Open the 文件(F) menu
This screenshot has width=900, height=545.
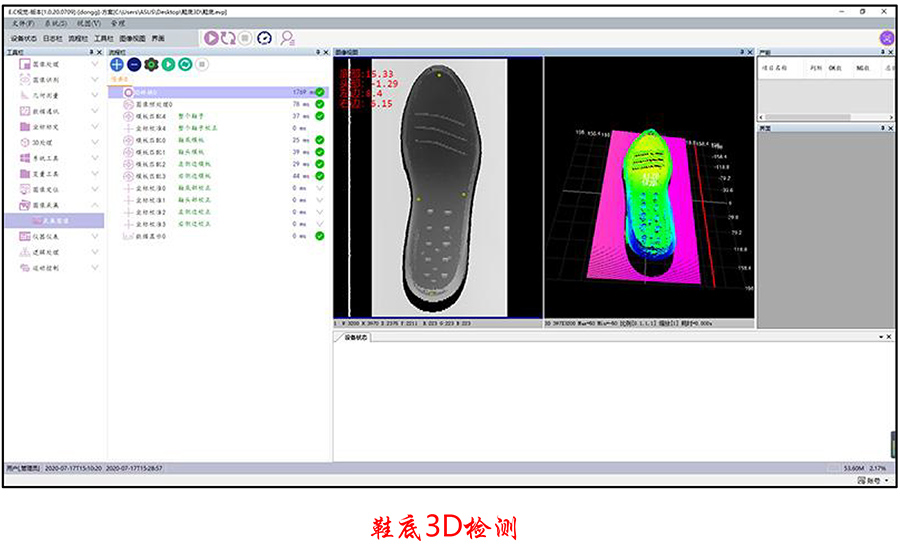(x=24, y=21)
